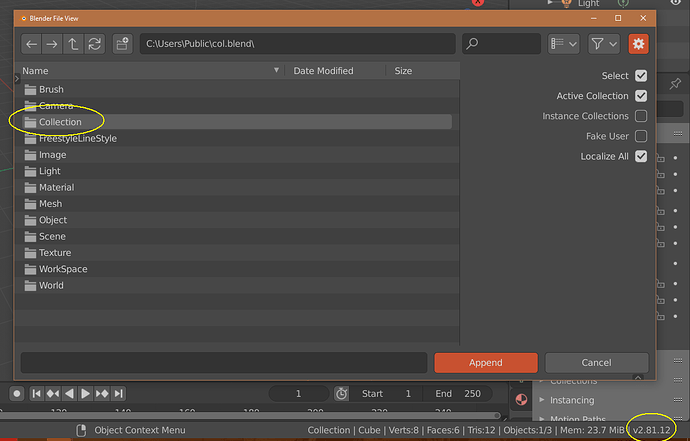Screen dimensions: 690x441
Task: Open the WorkSpace folder
Action: (237, 269)
